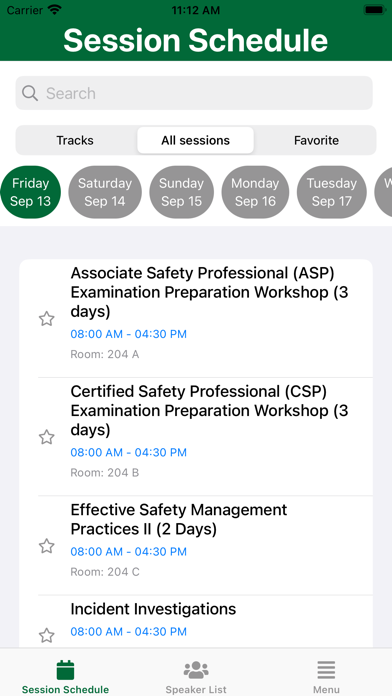Tap the magnifying glass search icon

[x=30, y=93]
